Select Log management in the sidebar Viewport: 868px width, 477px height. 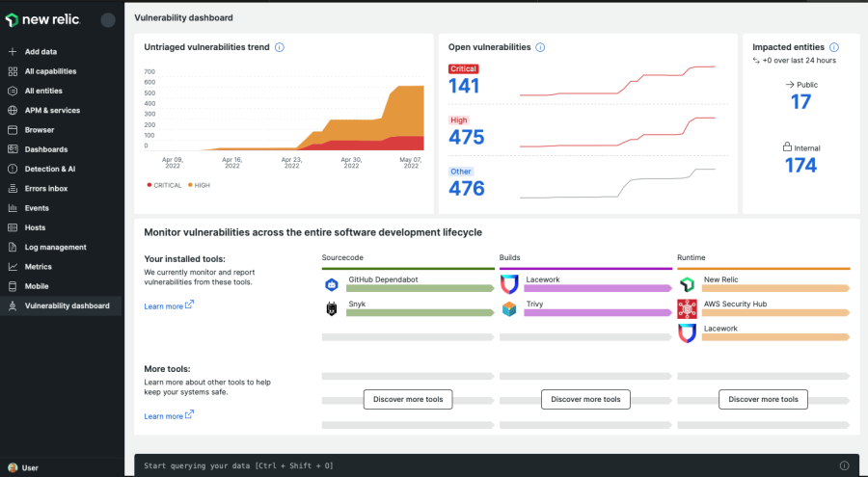tap(55, 248)
